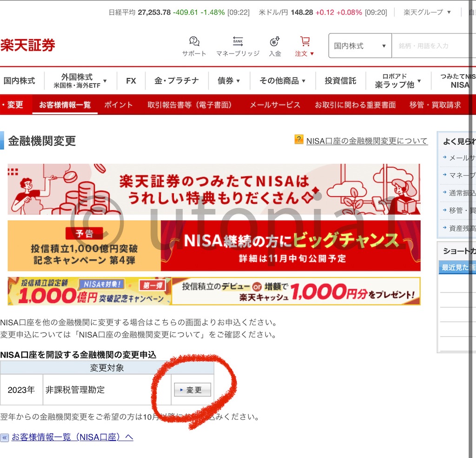
Task: Open the 投資信託 menu item
Action: [x=340, y=81]
